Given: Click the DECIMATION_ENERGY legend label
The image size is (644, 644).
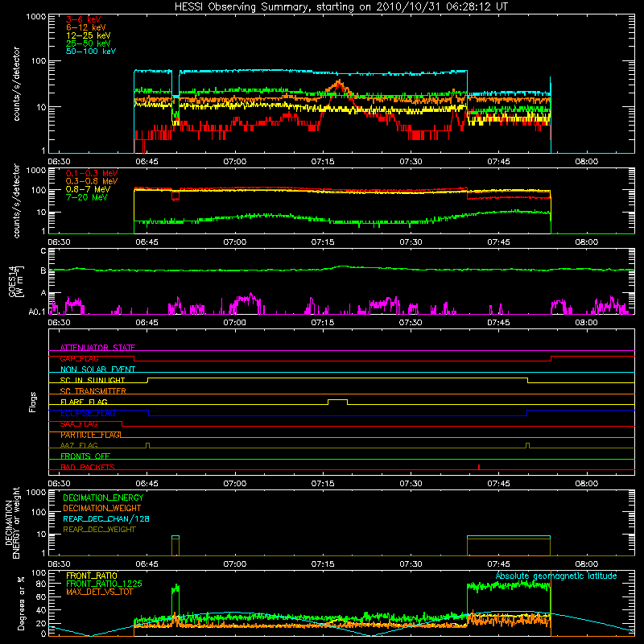Looking at the screenshot, I should (103, 497).
